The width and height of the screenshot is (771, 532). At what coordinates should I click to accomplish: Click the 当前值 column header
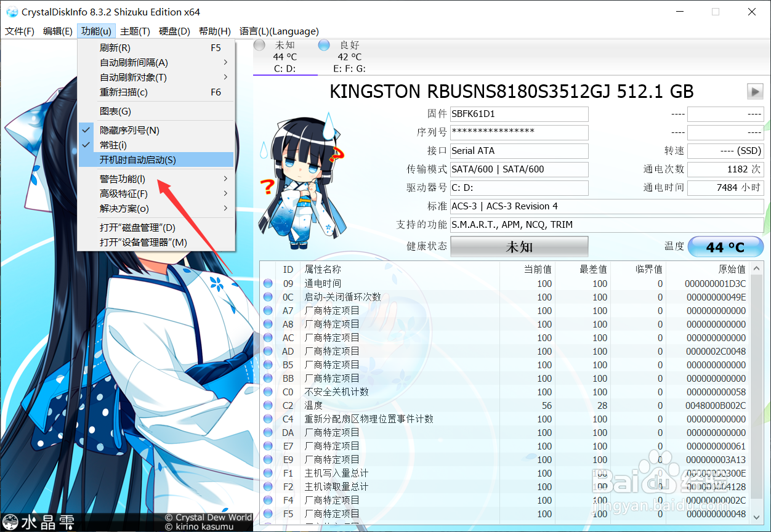pyautogui.click(x=527, y=269)
